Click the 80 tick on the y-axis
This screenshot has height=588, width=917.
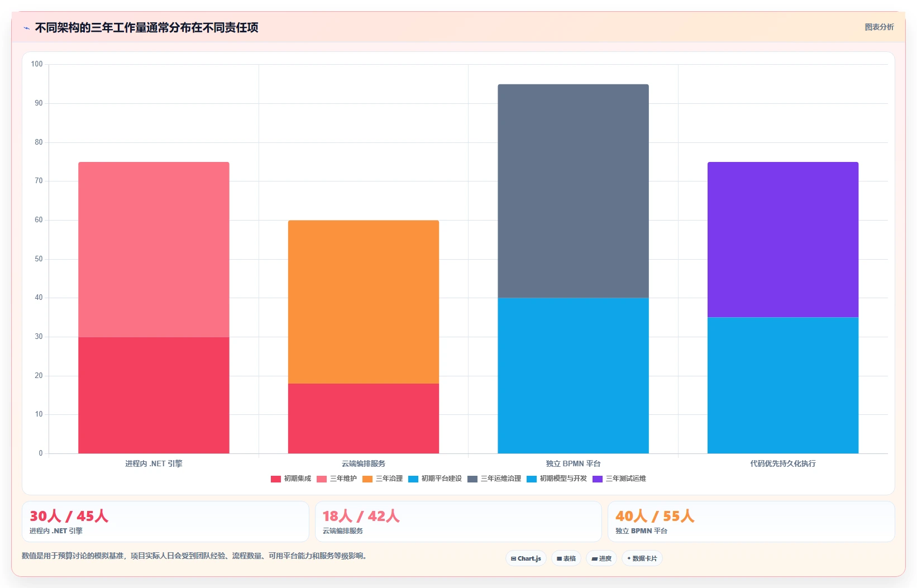pos(39,142)
